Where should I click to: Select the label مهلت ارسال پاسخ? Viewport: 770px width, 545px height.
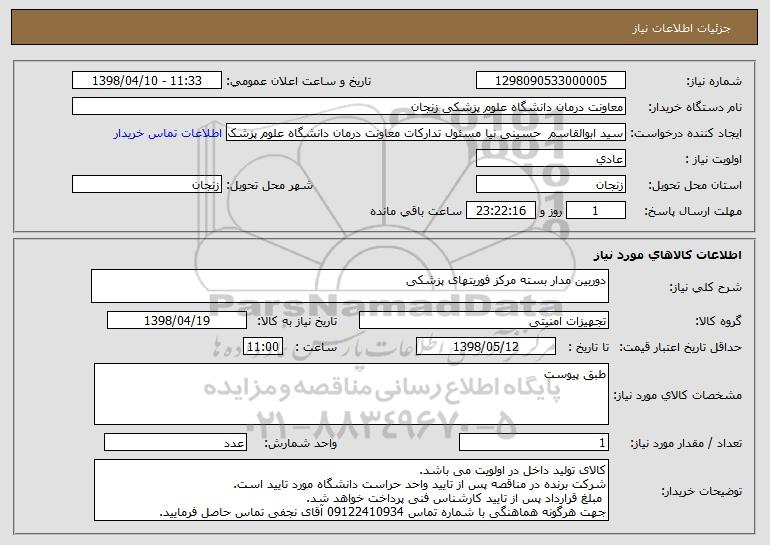693,211
